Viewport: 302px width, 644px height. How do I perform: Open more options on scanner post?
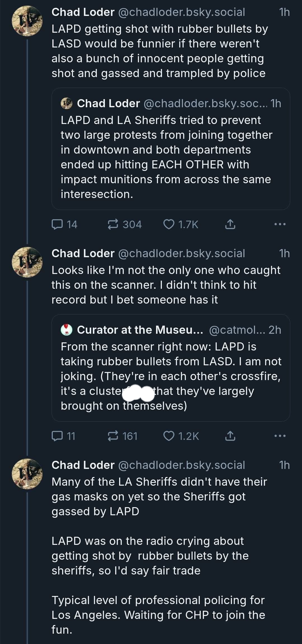[x=280, y=436]
